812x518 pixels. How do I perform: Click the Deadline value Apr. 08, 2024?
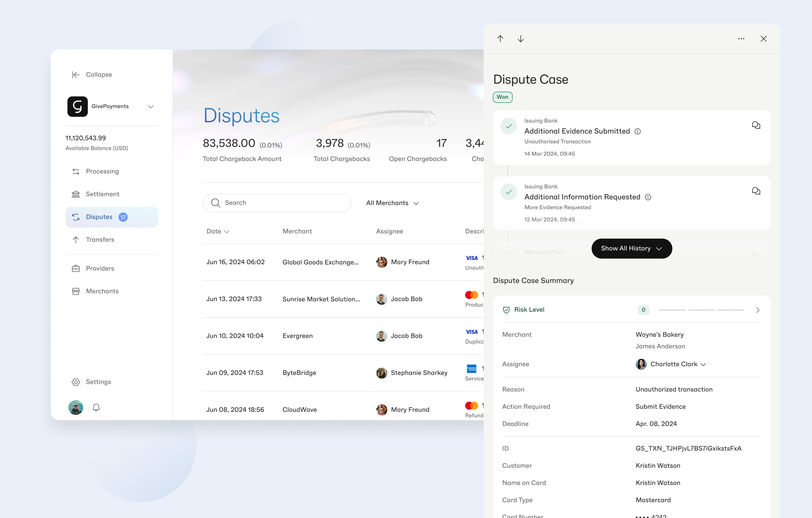pos(656,424)
